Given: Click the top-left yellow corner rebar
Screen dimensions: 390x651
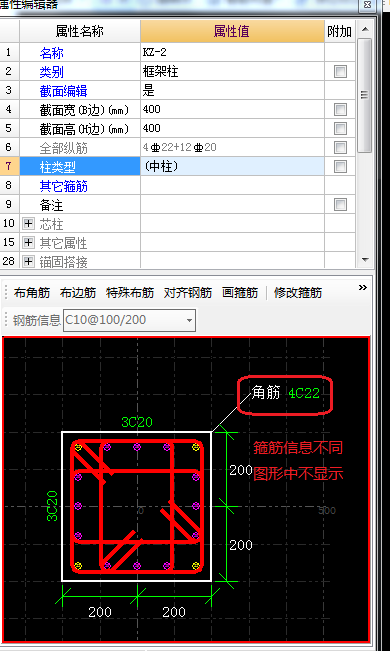Looking at the screenshot, I should [x=78, y=447].
